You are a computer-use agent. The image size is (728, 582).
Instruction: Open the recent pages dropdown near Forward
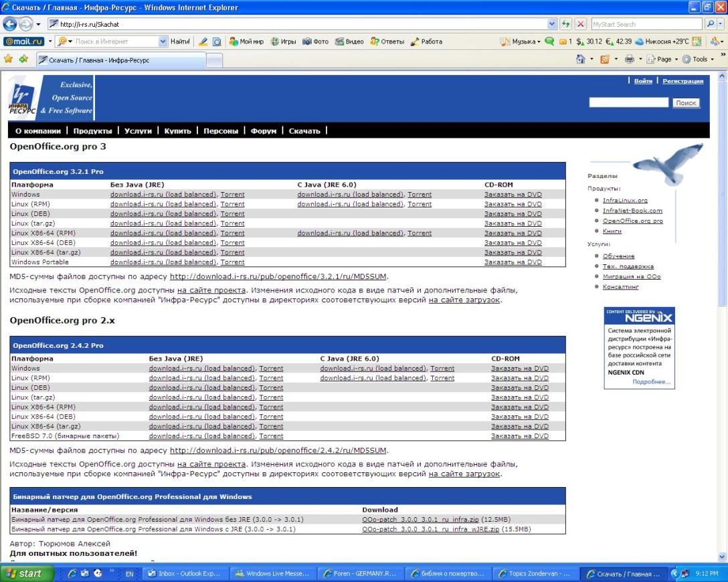pyautogui.click(x=38, y=24)
